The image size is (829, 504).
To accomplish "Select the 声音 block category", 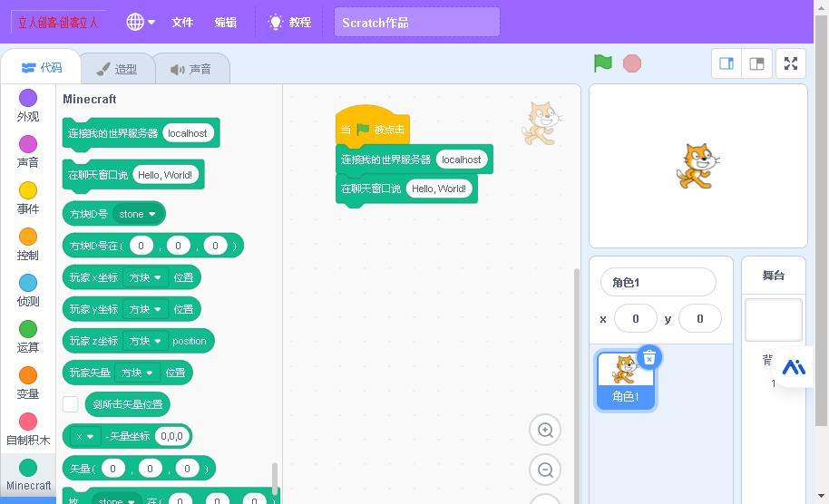I will click(x=28, y=151).
